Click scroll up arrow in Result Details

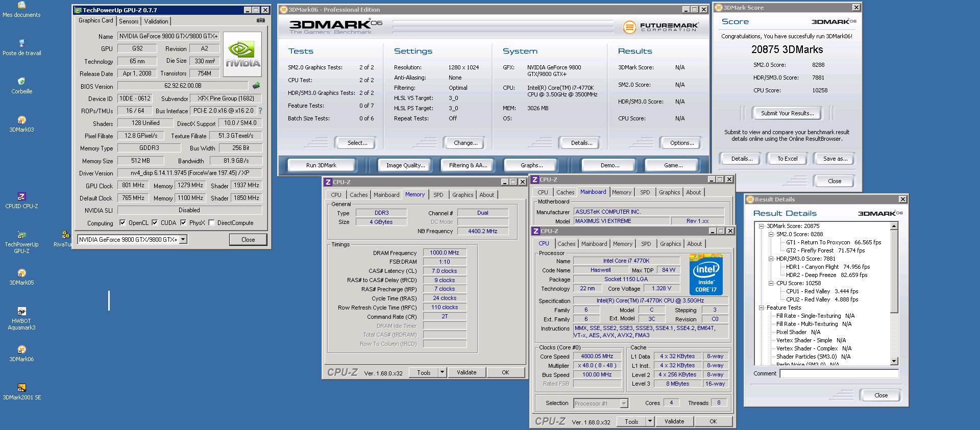(894, 226)
